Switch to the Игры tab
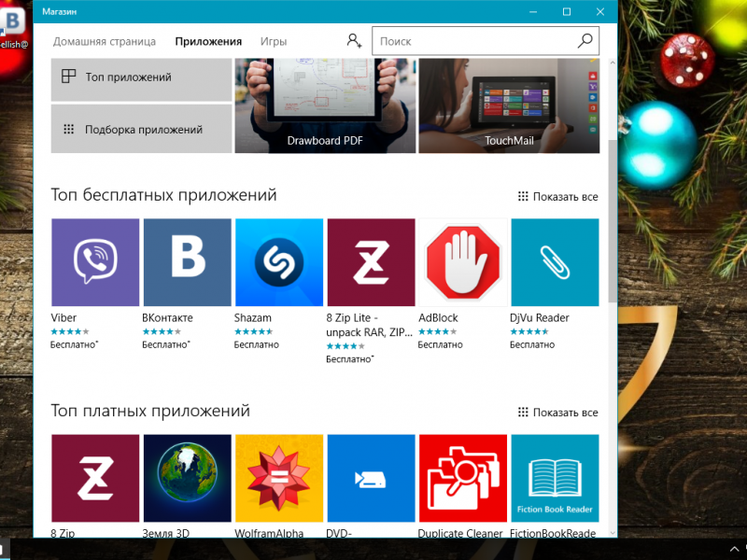The image size is (747, 560). coord(274,41)
